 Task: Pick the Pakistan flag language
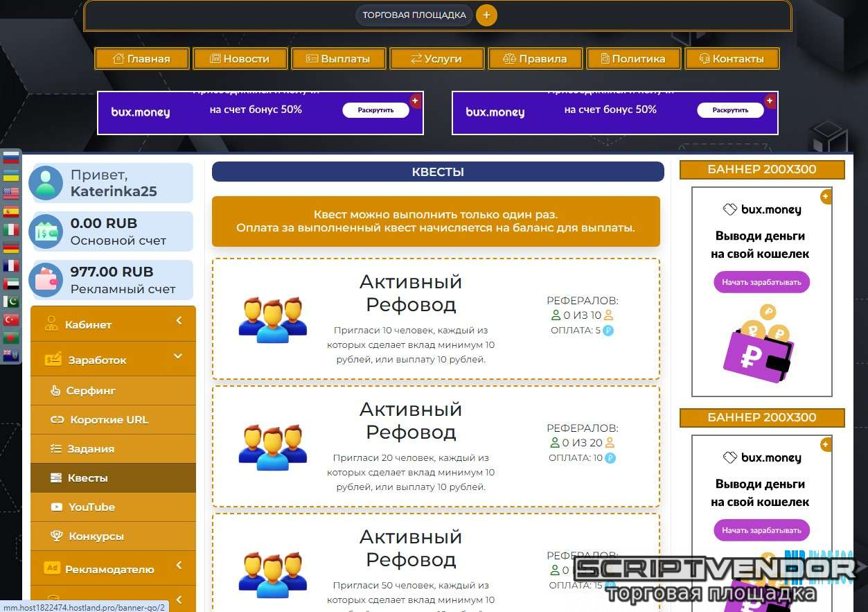(x=11, y=301)
